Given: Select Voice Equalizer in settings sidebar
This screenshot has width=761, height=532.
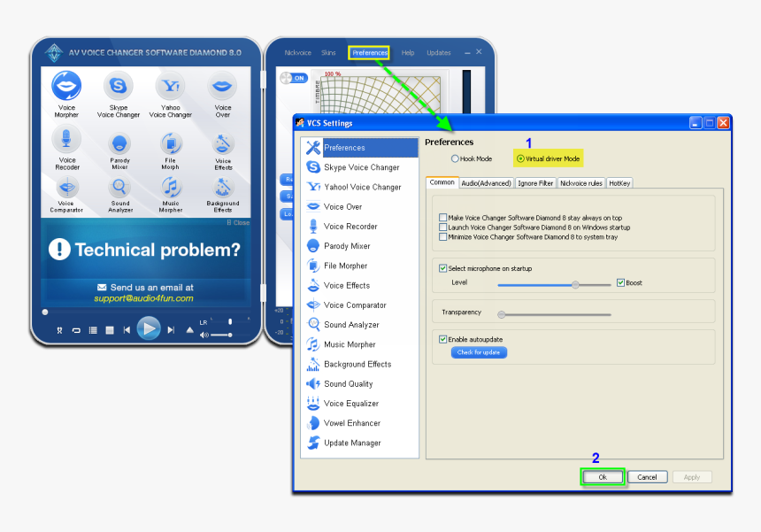Looking at the screenshot, I should click(360, 404).
